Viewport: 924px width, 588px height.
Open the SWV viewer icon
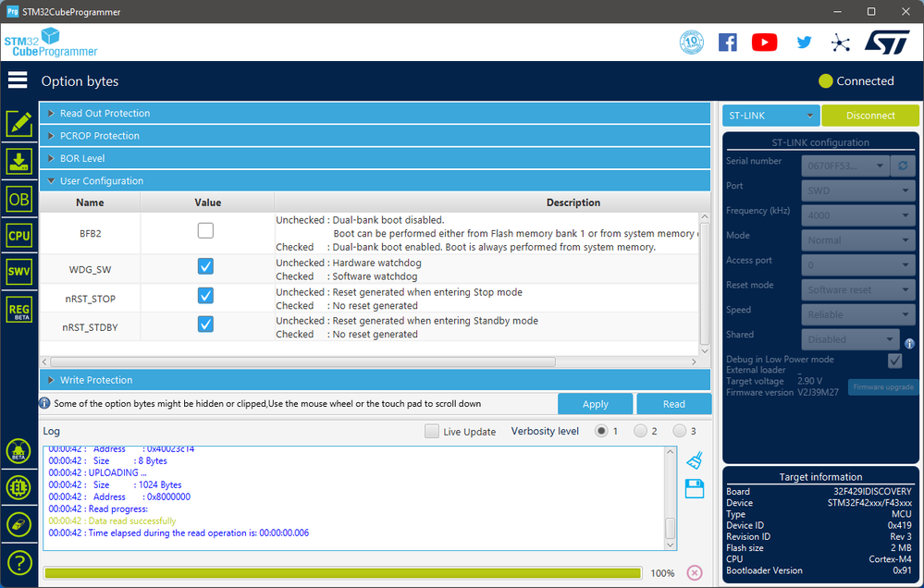point(18,272)
